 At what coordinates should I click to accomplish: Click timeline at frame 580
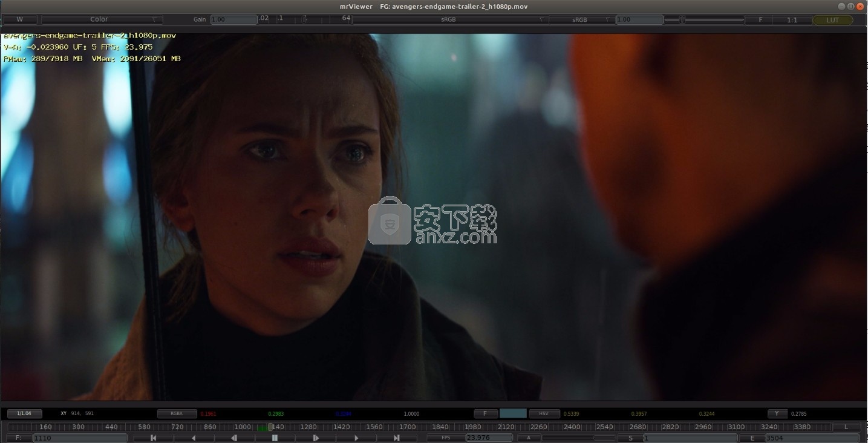tap(144, 427)
